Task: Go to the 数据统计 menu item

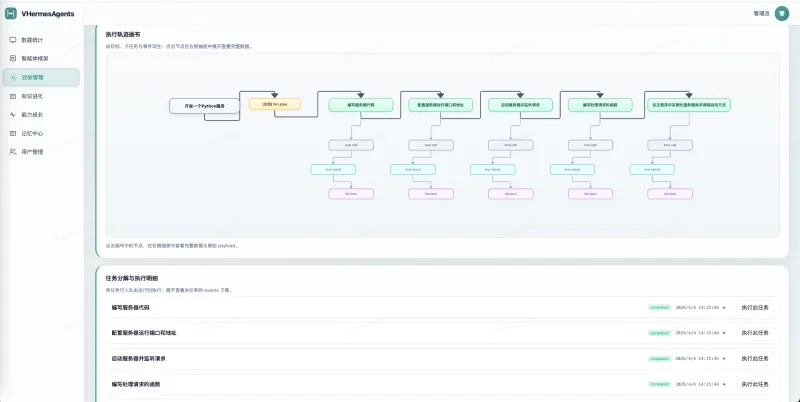Action: (33, 40)
